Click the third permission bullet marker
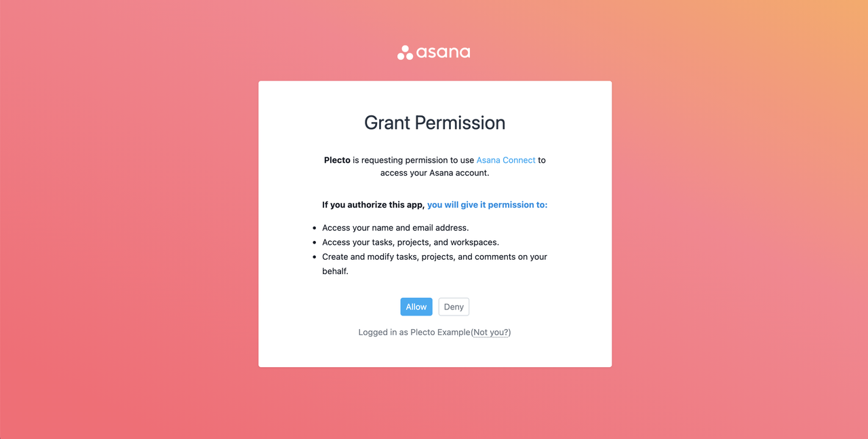 pyautogui.click(x=314, y=257)
